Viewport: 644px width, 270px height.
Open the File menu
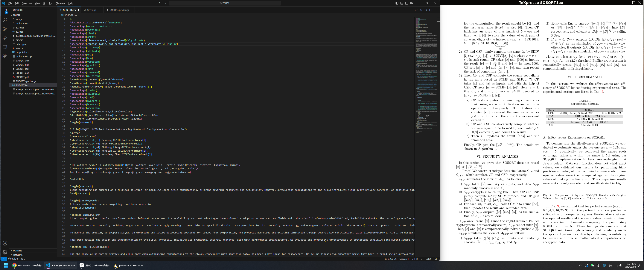pyautogui.click(x=10, y=3)
